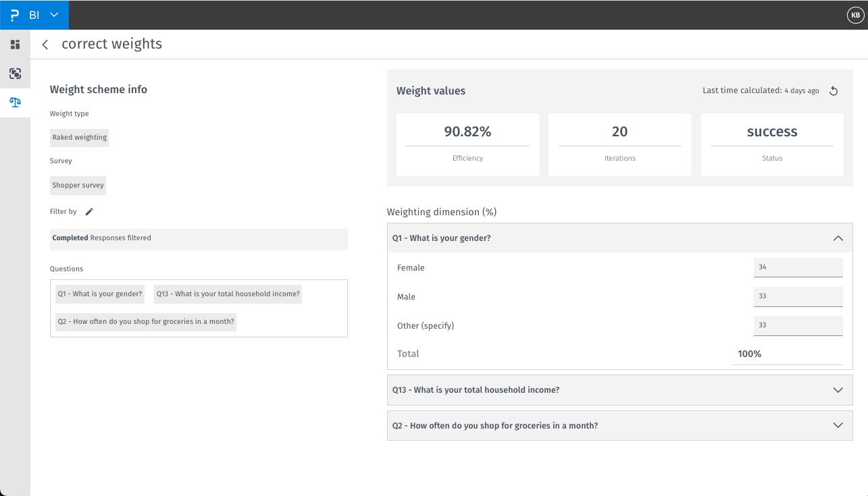This screenshot has width=868, height=496.
Task: Open the weighting scales icon in the sidebar
Action: pyautogui.click(x=15, y=103)
